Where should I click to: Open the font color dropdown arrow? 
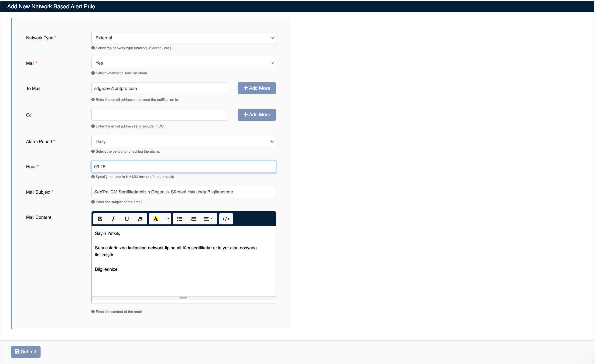coord(168,219)
